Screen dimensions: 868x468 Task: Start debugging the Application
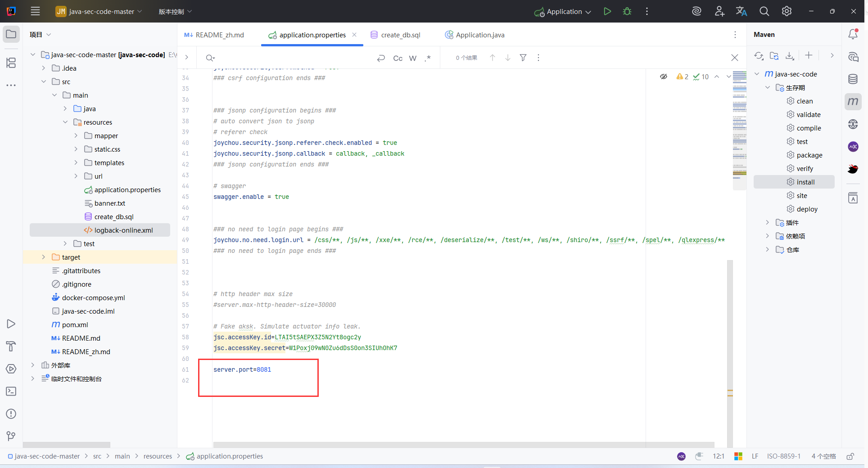[627, 11]
